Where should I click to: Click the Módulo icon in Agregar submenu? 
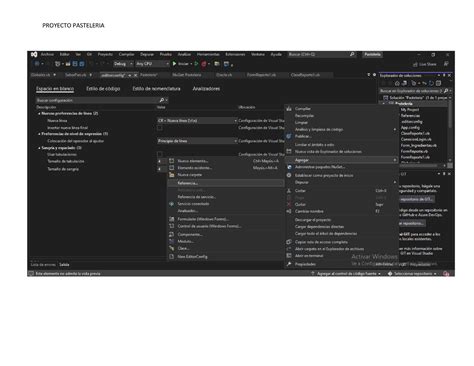point(172,241)
